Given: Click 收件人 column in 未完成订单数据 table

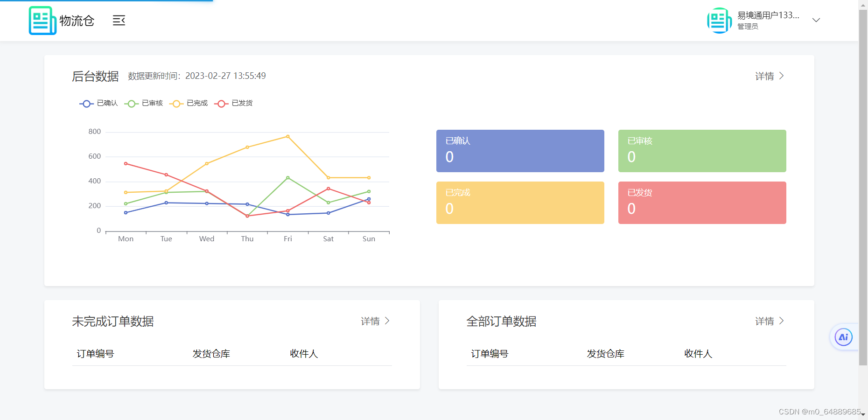Looking at the screenshot, I should click(304, 354).
